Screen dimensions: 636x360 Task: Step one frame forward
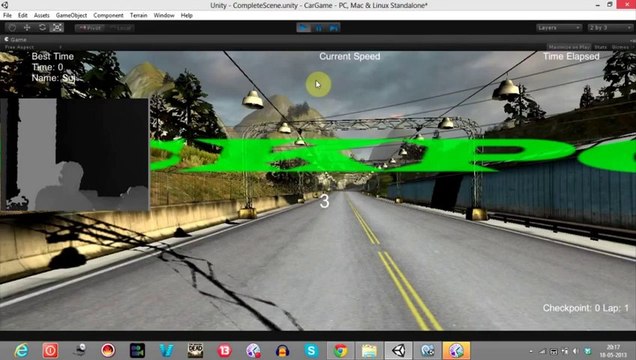point(333,28)
